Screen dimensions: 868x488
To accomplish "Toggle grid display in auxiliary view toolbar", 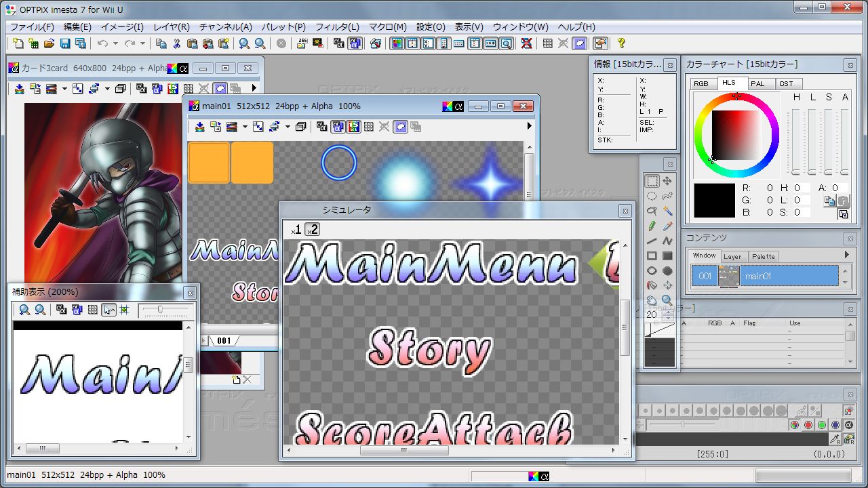I will click(x=93, y=310).
